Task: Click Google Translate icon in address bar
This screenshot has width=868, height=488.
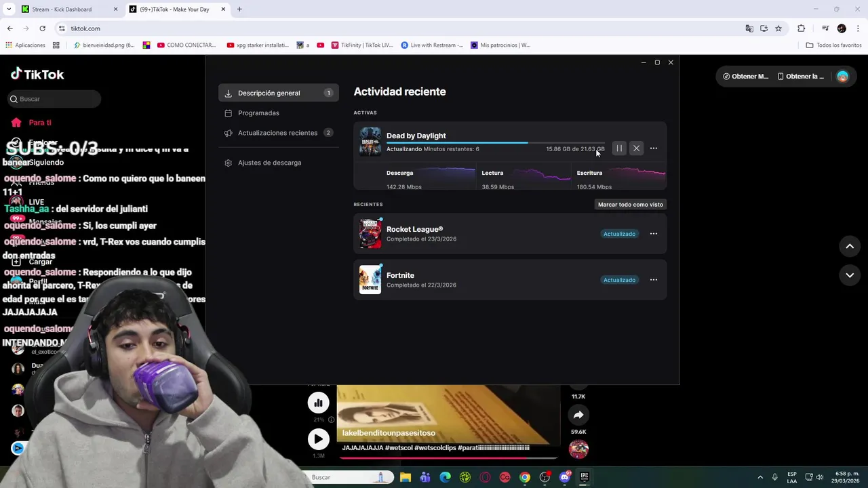Action: tap(749, 28)
